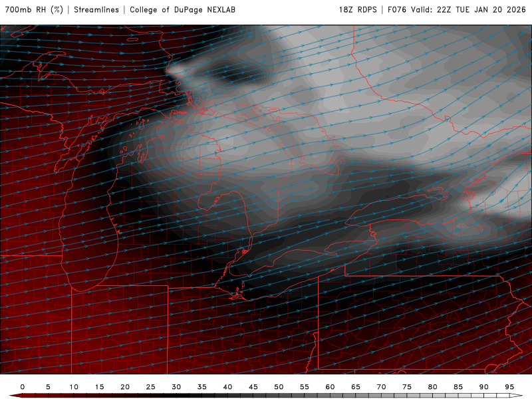Click the colorbar label '35'
This screenshot has width=532, height=399.
202,387
